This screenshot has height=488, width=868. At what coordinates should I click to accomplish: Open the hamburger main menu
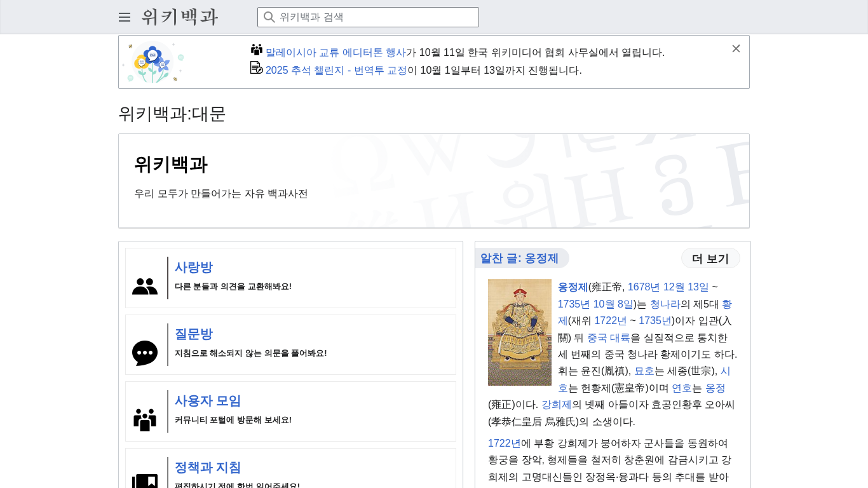pyautogui.click(x=125, y=17)
